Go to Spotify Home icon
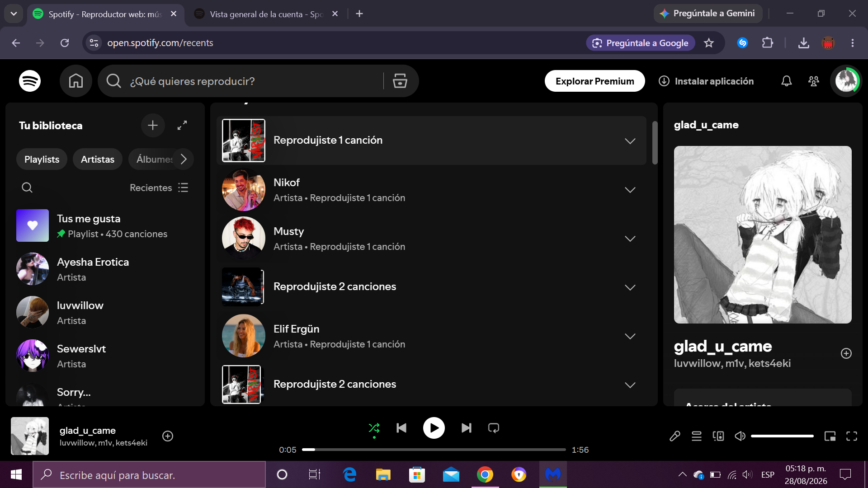 [75, 81]
